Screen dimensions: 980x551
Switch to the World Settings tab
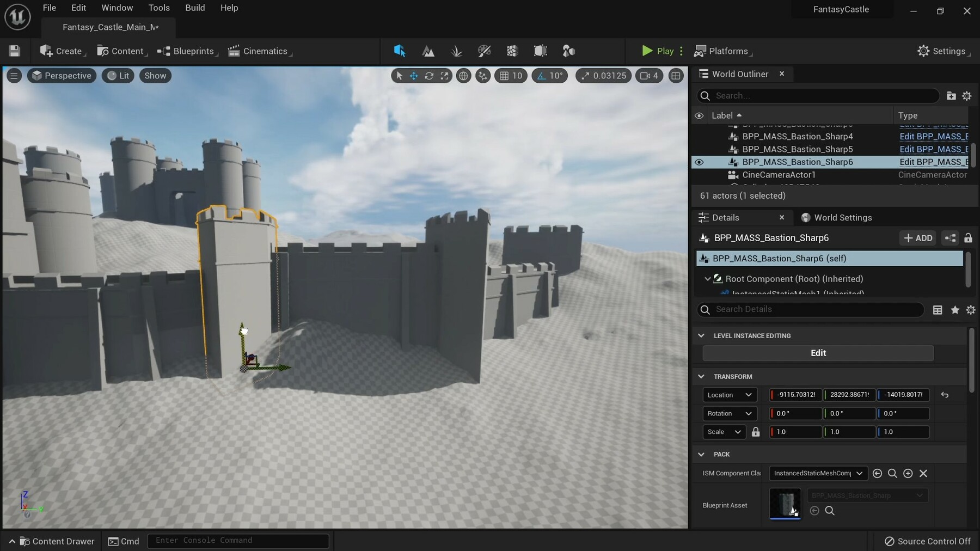[843, 217]
